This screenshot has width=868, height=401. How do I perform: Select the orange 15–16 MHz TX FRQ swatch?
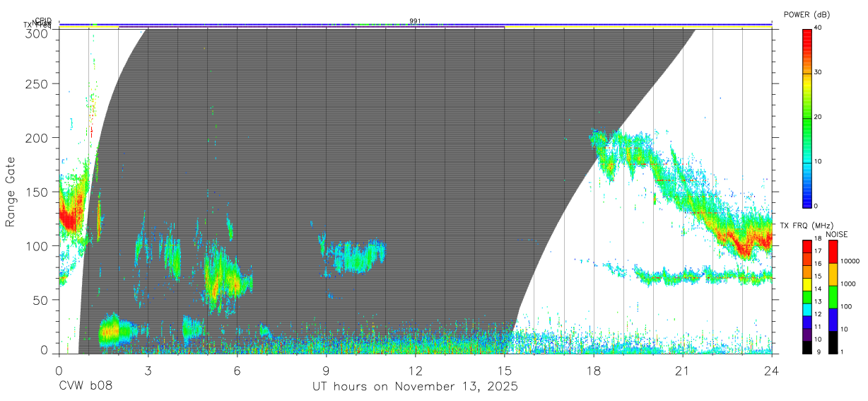[x=807, y=272]
